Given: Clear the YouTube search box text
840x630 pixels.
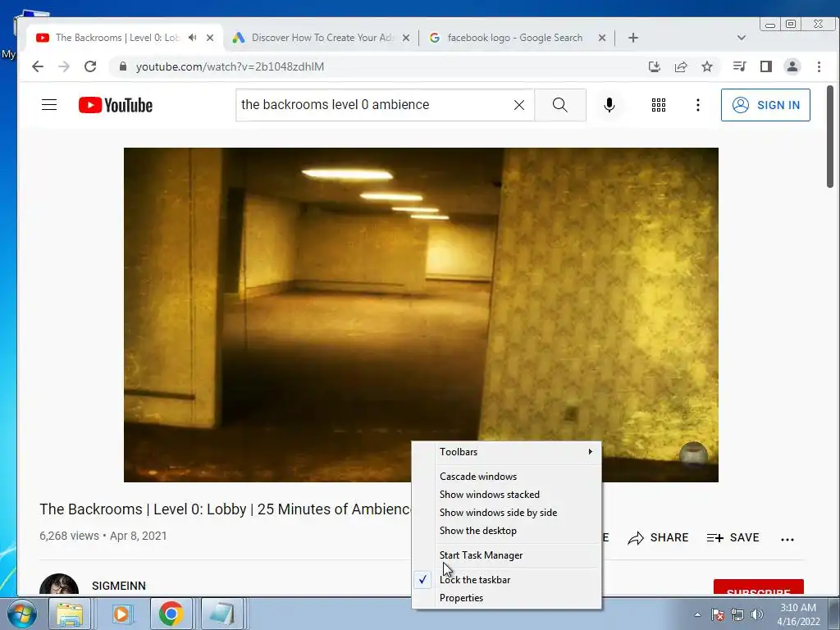Looking at the screenshot, I should click(x=519, y=105).
